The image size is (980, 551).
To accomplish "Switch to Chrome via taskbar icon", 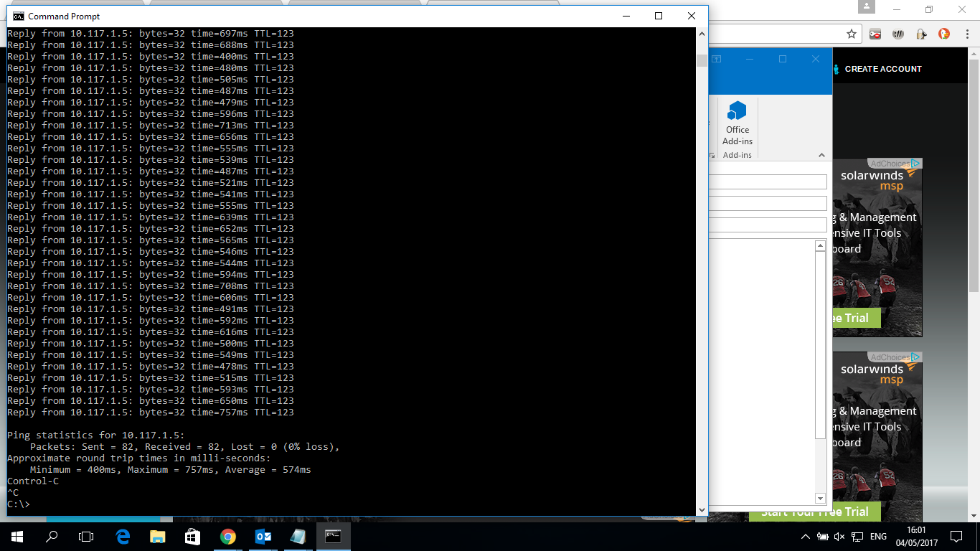I will (x=227, y=537).
